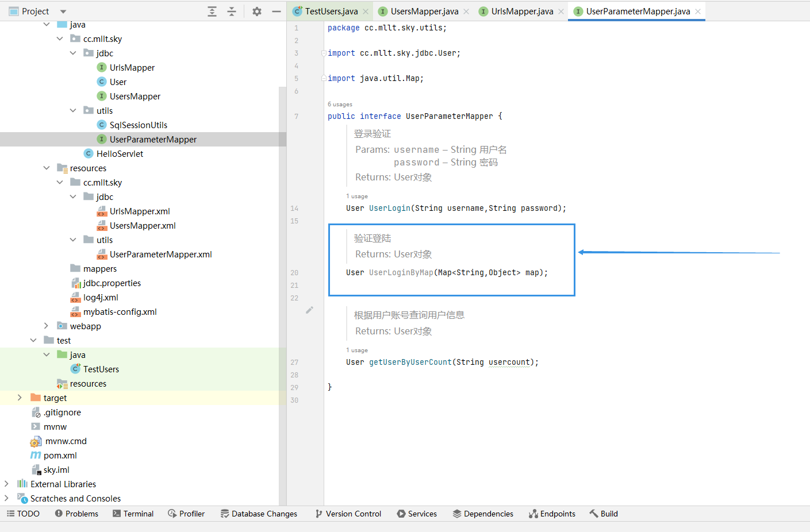This screenshot has width=810, height=532.
Task: Switch to UrlsMapper.java tab
Action: 522,11
